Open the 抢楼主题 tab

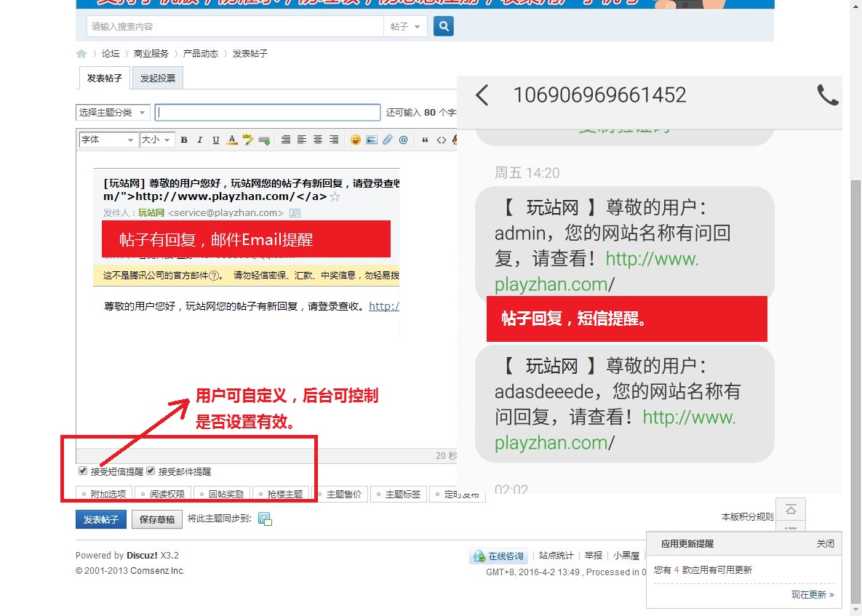281,494
